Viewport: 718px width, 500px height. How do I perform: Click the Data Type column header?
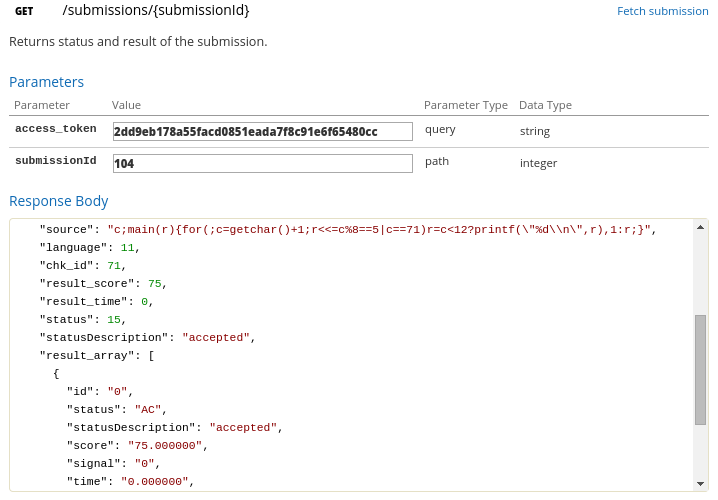click(x=545, y=105)
